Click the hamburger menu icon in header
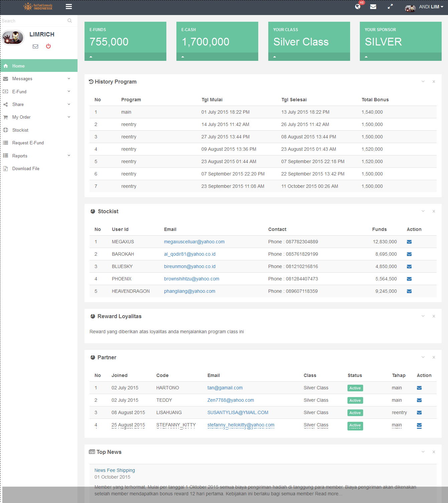 click(x=69, y=7)
